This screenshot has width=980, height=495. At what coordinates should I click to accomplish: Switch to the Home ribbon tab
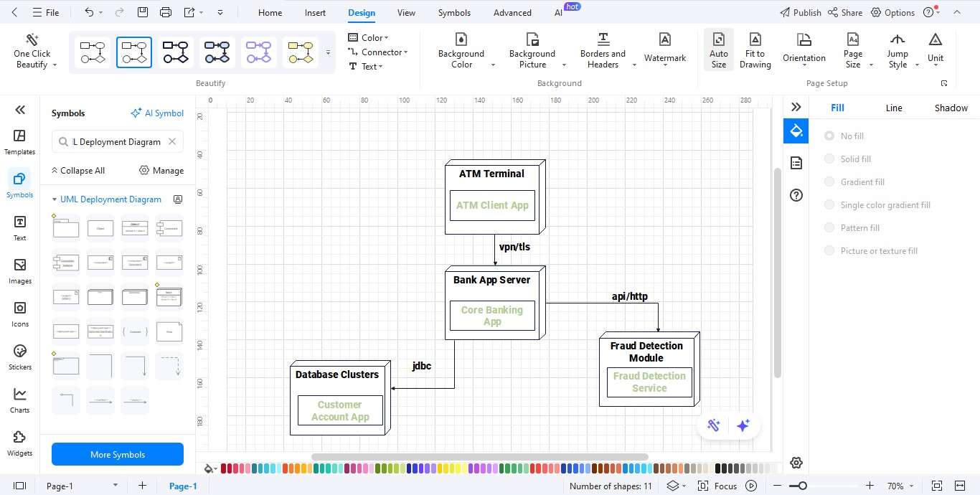tap(270, 12)
